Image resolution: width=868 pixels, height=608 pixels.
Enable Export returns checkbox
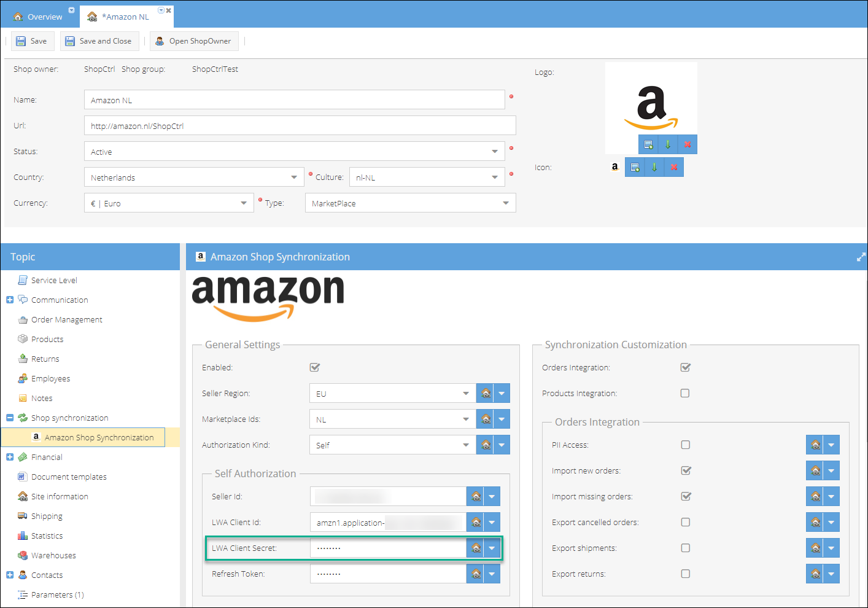click(686, 574)
